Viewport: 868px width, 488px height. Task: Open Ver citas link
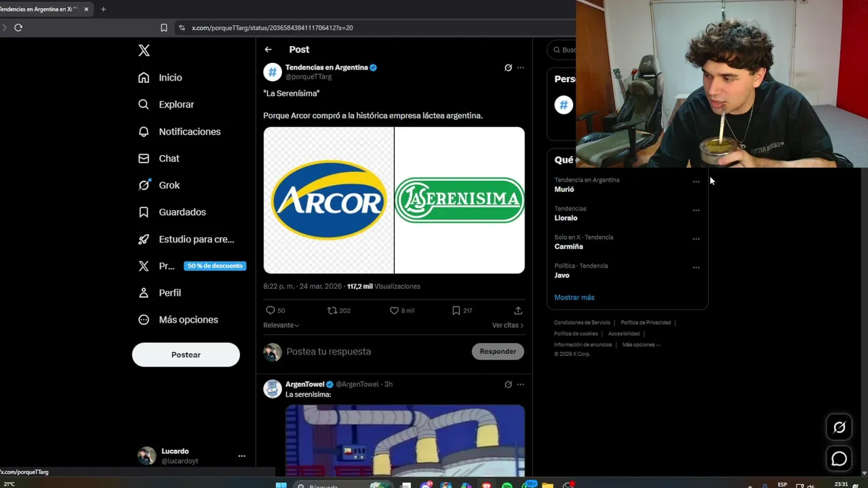point(508,325)
